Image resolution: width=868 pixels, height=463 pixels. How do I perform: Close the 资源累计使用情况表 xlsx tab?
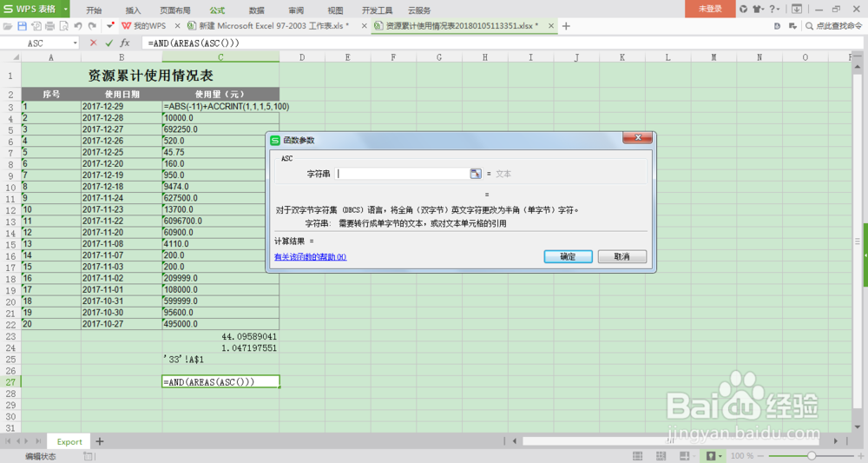point(551,26)
